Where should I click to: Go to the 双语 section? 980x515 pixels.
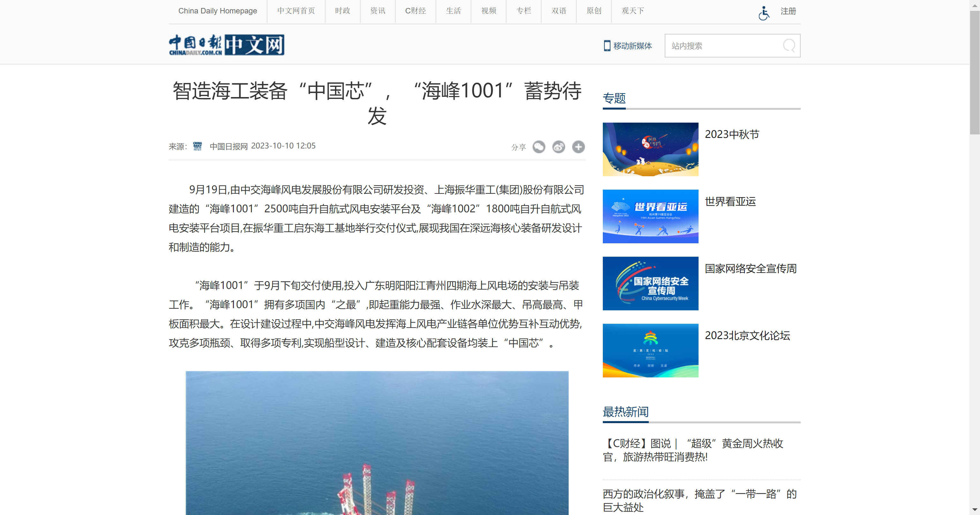pyautogui.click(x=558, y=11)
